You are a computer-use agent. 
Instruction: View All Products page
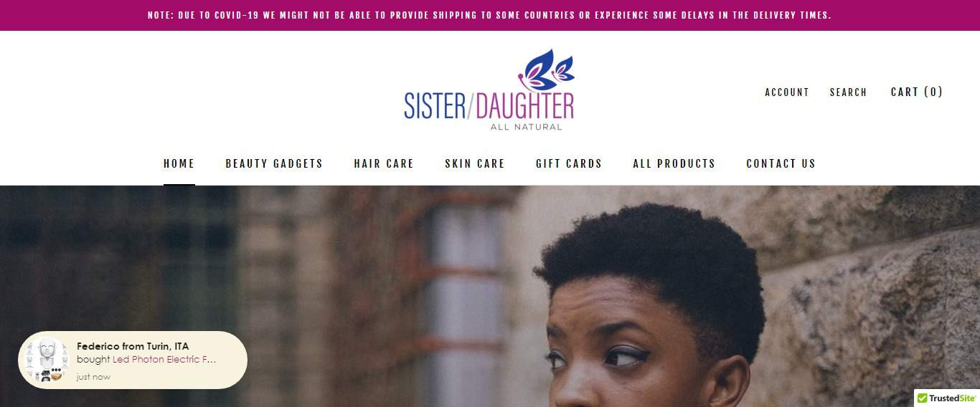pos(674,163)
